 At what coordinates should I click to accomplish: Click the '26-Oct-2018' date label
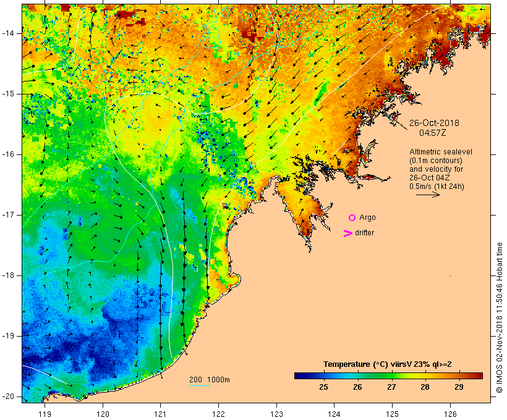(434, 123)
